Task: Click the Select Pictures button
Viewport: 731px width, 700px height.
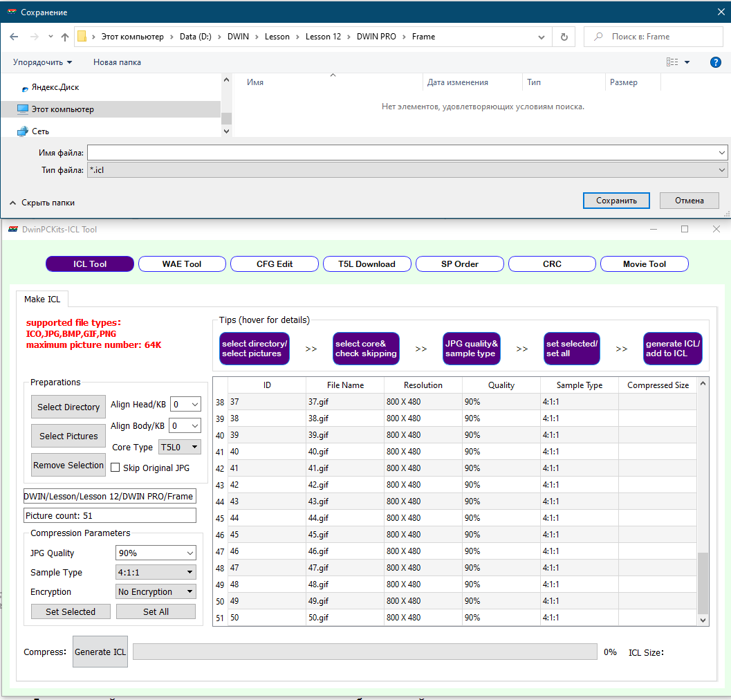Action: pyautogui.click(x=68, y=436)
